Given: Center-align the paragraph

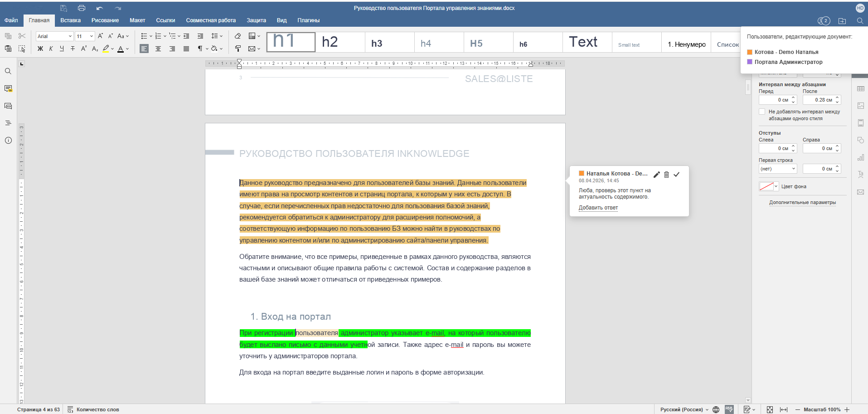Looking at the screenshot, I should (x=158, y=49).
